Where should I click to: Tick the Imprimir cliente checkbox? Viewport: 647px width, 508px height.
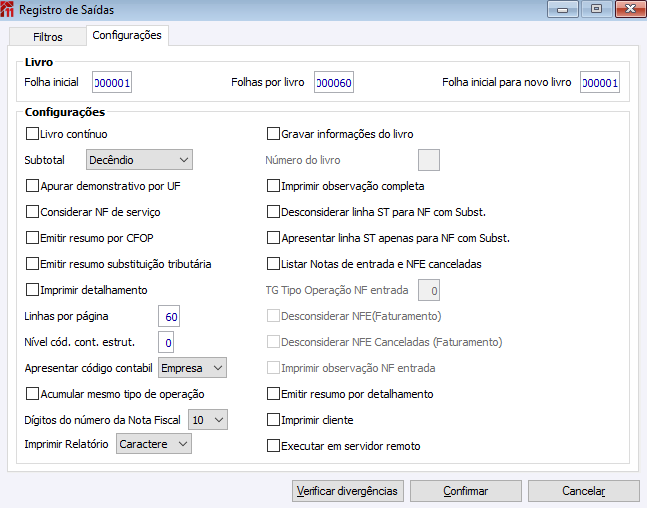[273, 420]
